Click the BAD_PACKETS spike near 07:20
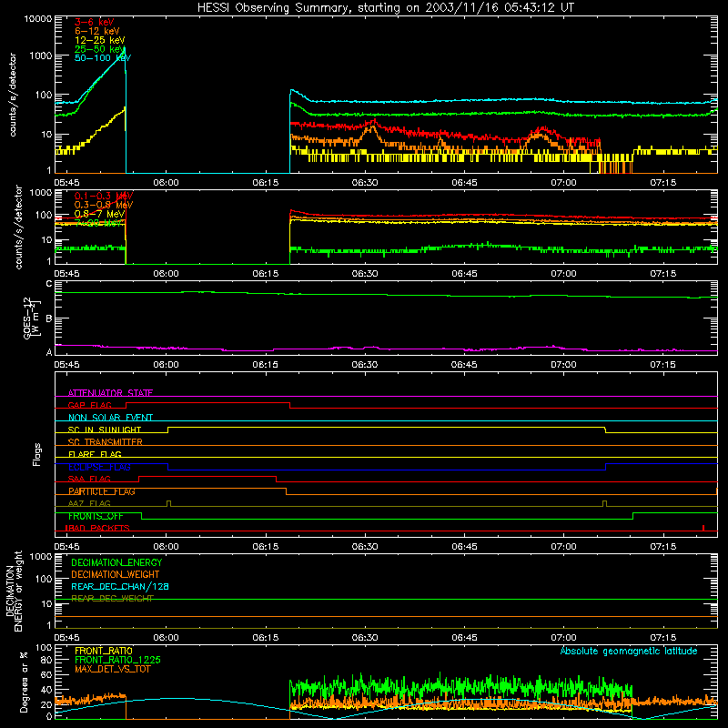 click(703, 528)
